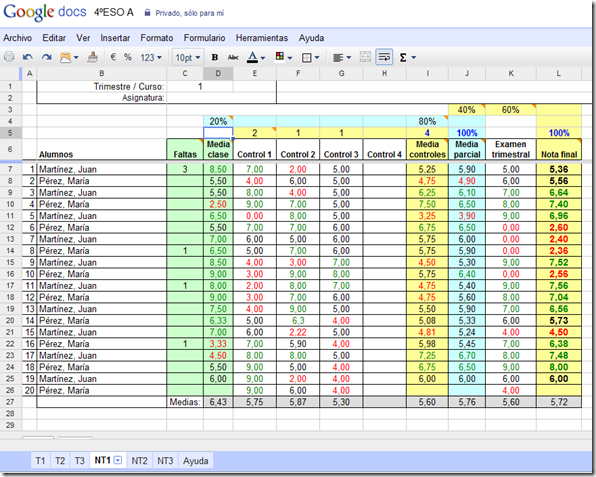Open the 10pt font size dropdown
The height and width of the screenshot is (477, 596).
[188, 58]
